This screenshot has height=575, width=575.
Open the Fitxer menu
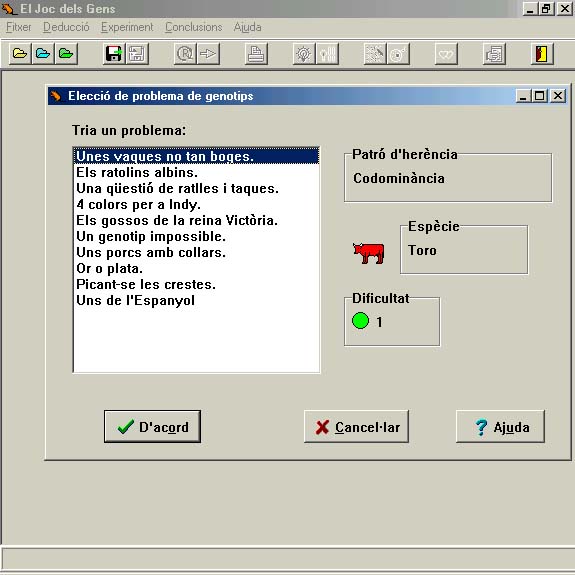[x=19, y=27]
